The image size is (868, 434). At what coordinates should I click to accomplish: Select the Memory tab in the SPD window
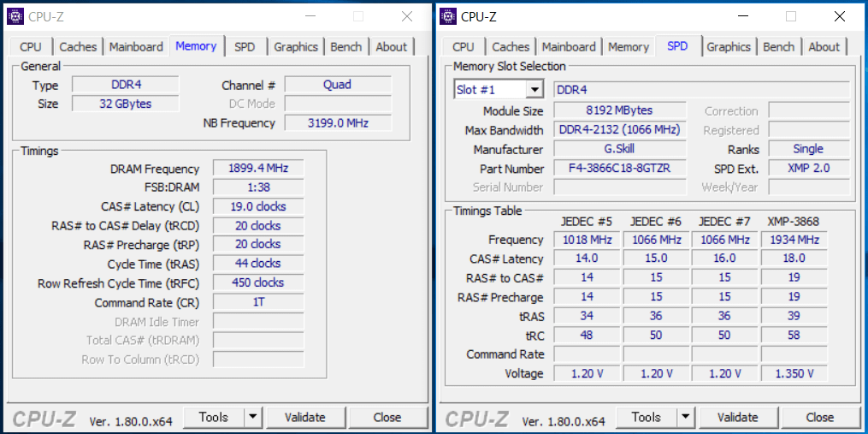[629, 47]
